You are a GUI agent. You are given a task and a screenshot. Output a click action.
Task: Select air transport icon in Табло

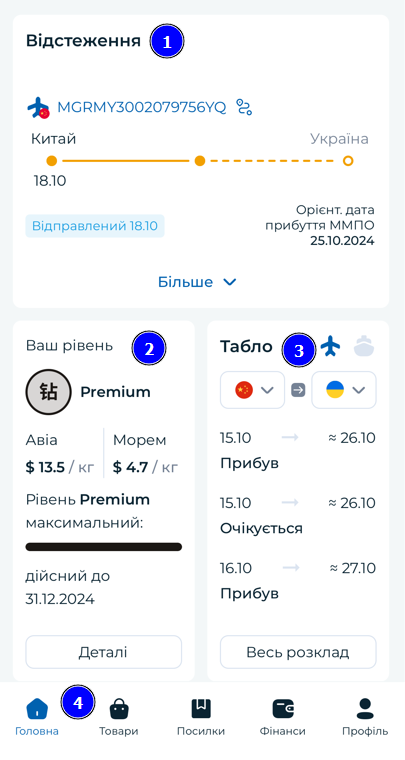point(330,346)
